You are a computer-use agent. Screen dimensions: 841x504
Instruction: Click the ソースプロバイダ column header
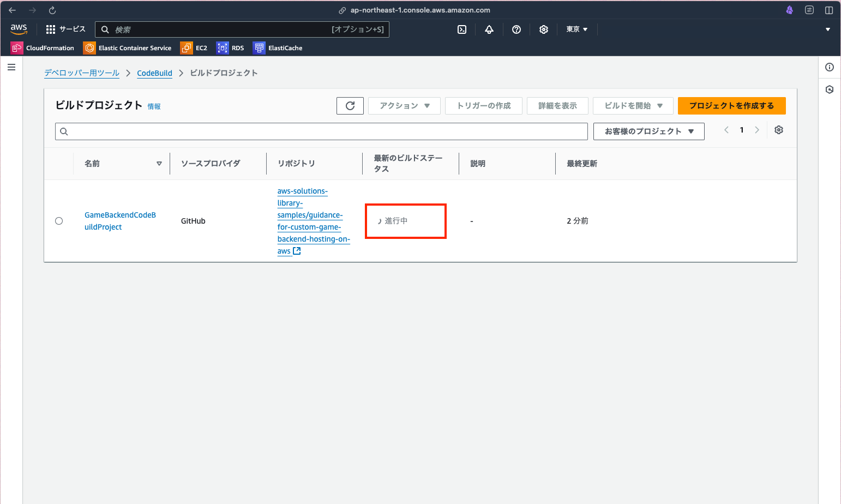coord(211,164)
